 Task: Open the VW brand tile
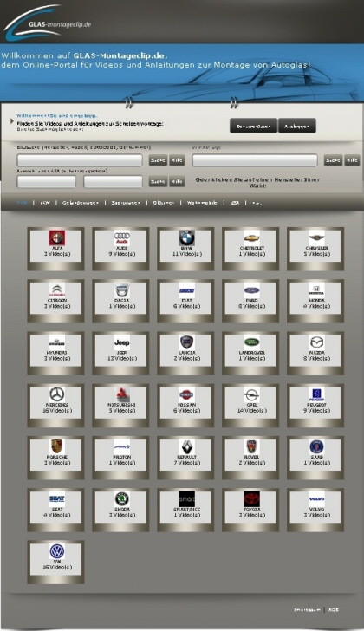coord(56,563)
